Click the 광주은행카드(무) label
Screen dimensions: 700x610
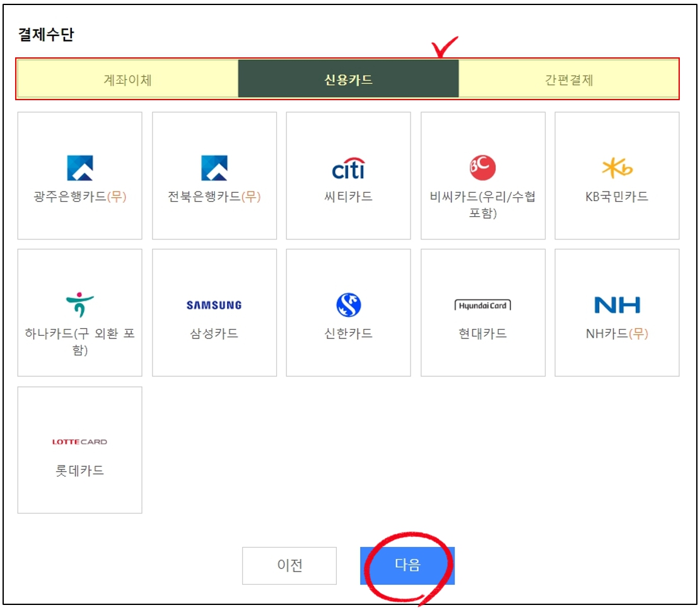click(80, 197)
